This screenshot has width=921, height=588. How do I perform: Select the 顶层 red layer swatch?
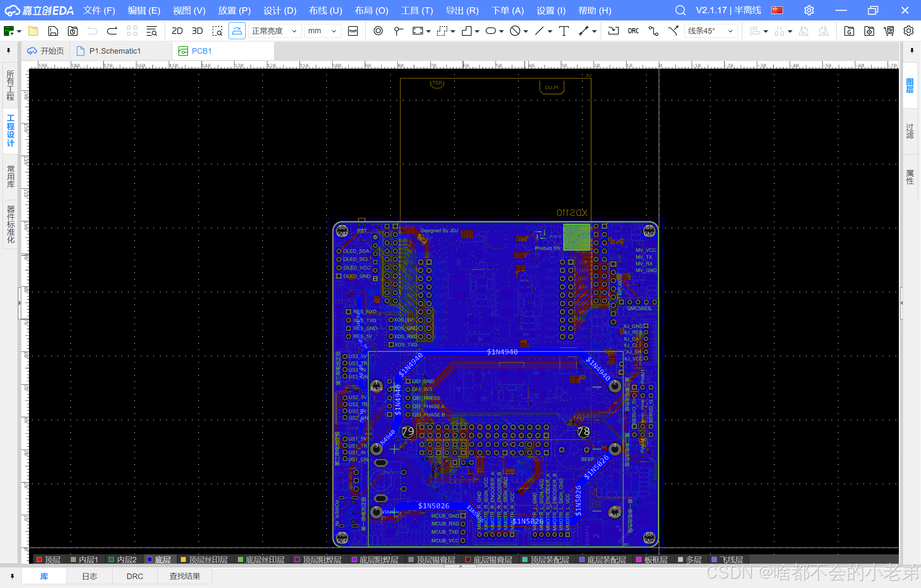point(40,559)
